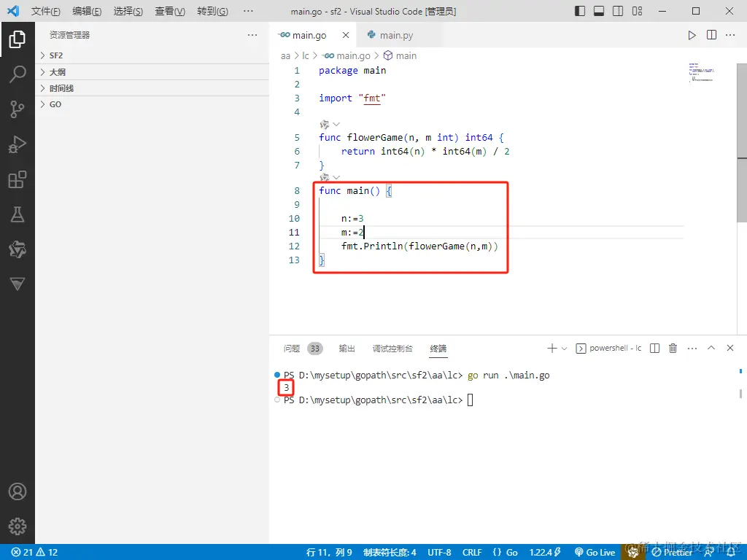Image resolution: width=747 pixels, height=560 pixels.
Task: Open the Extensions view
Action: point(18,179)
